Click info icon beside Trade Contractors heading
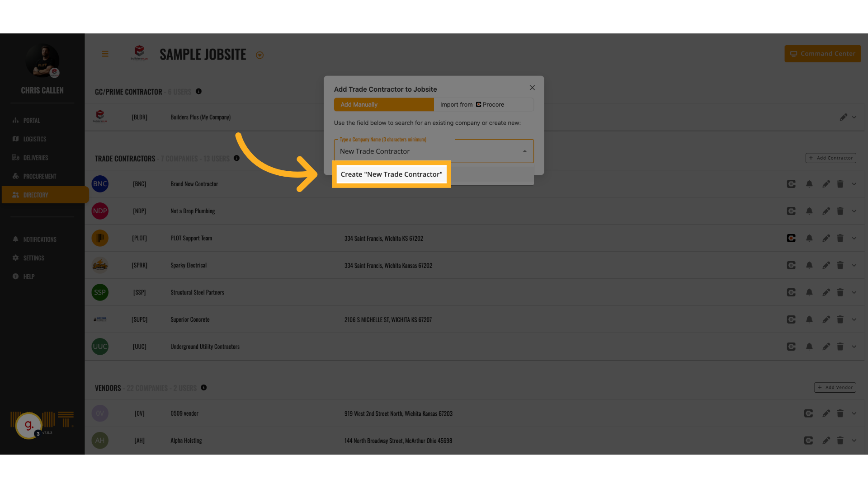The image size is (868, 488). 236,158
